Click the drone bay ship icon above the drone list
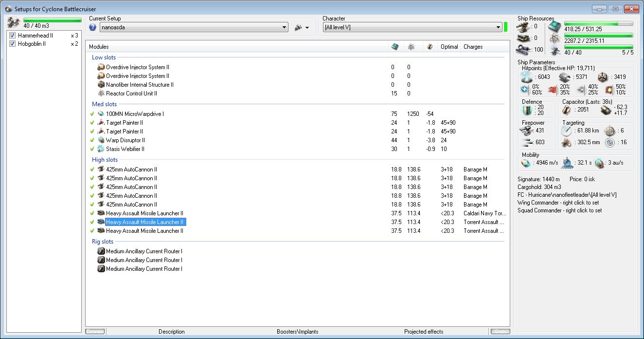The width and height of the screenshot is (644, 339). pos(14,23)
